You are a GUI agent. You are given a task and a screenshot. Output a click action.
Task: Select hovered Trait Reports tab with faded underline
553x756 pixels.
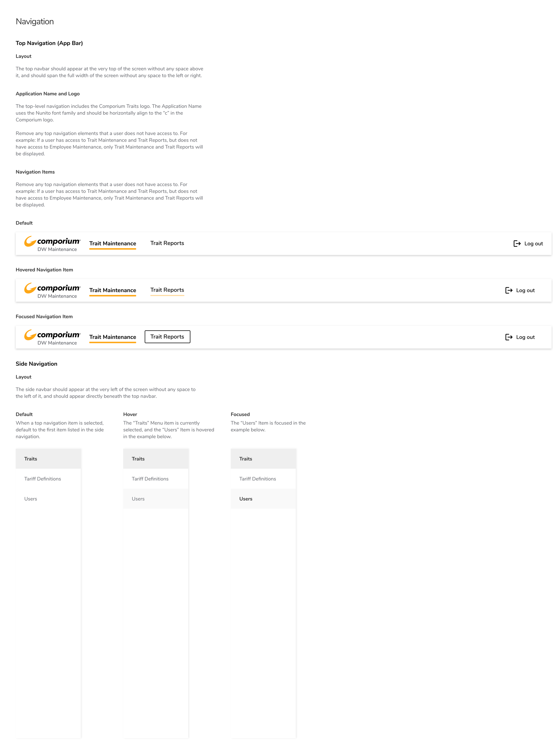(167, 290)
